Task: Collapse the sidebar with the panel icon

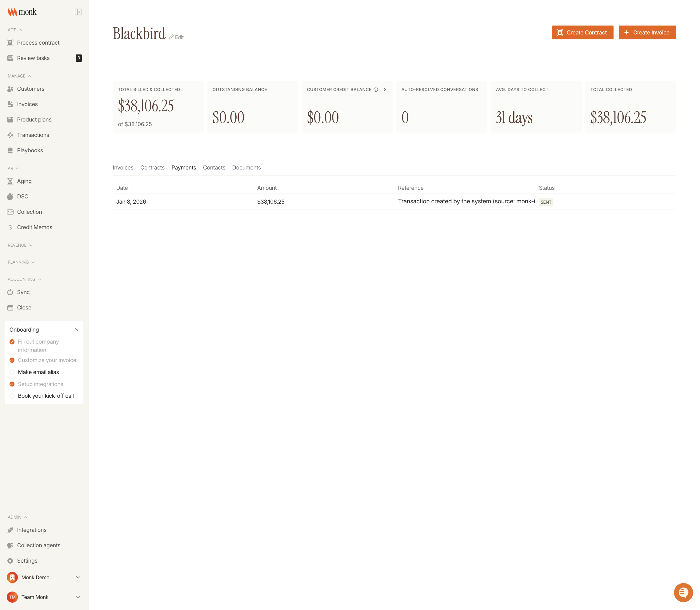Action: pyautogui.click(x=78, y=12)
